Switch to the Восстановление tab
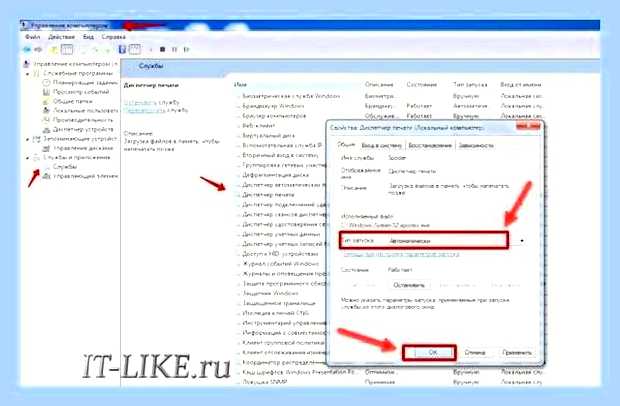 tap(430, 145)
